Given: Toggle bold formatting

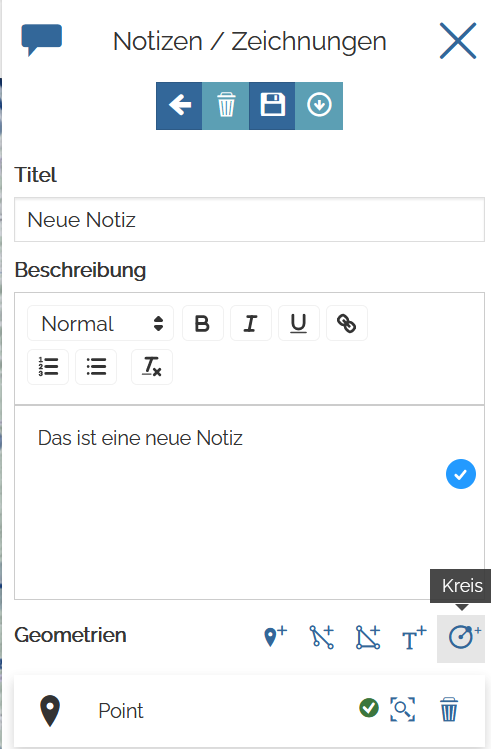Looking at the screenshot, I should pyautogui.click(x=203, y=323).
